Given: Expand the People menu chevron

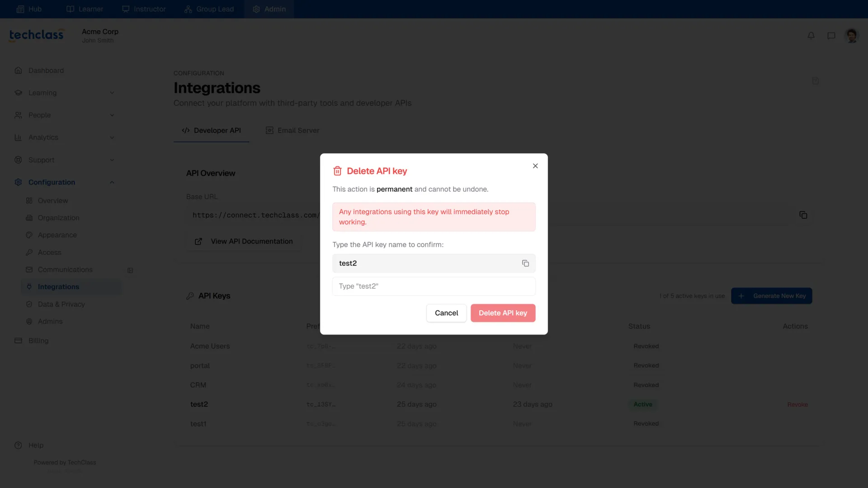Looking at the screenshot, I should click(x=112, y=115).
